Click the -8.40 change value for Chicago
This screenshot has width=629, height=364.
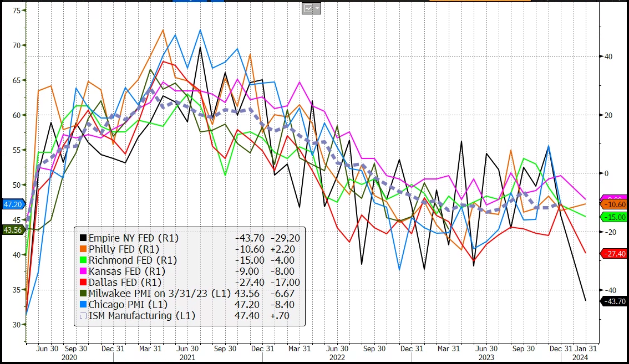[283, 305]
